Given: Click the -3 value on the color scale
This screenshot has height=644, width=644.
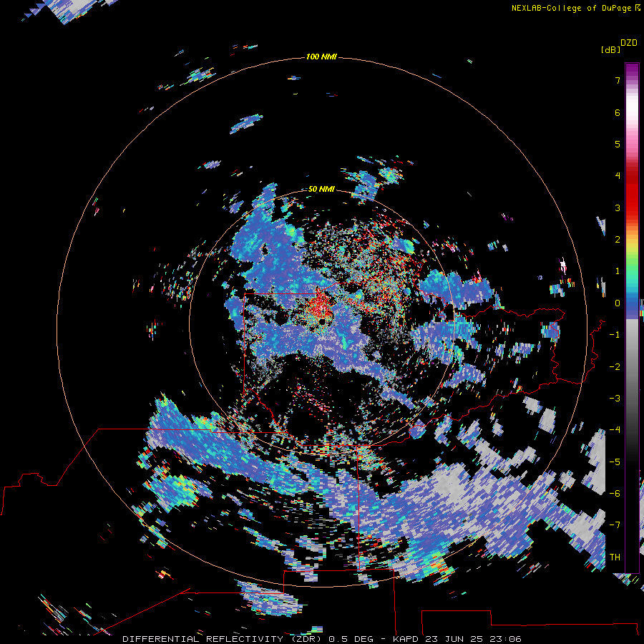Looking at the screenshot, I should point(615,399).
